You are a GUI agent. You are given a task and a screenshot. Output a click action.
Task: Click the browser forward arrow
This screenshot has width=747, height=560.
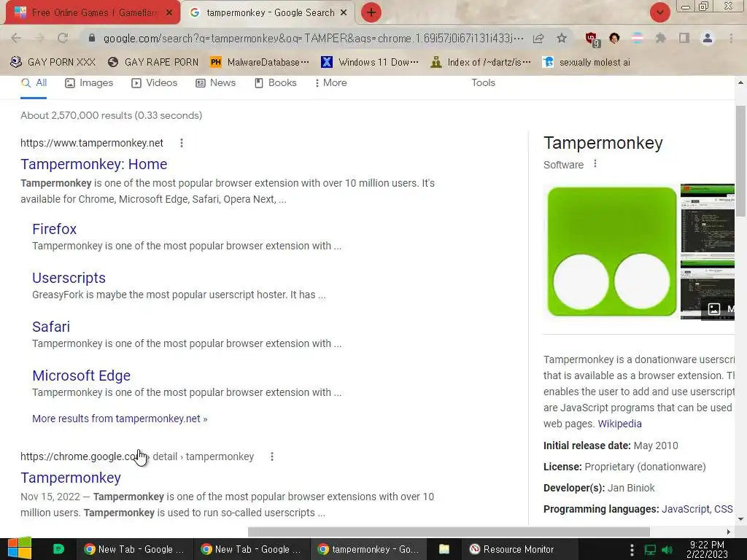[x=39, y=38]
